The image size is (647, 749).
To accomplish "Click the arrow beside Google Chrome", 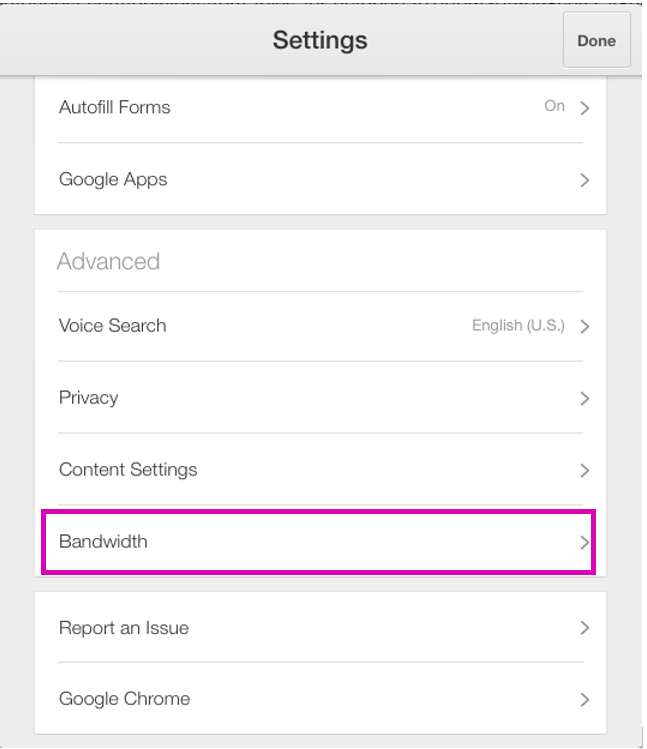I will (584, 700).
